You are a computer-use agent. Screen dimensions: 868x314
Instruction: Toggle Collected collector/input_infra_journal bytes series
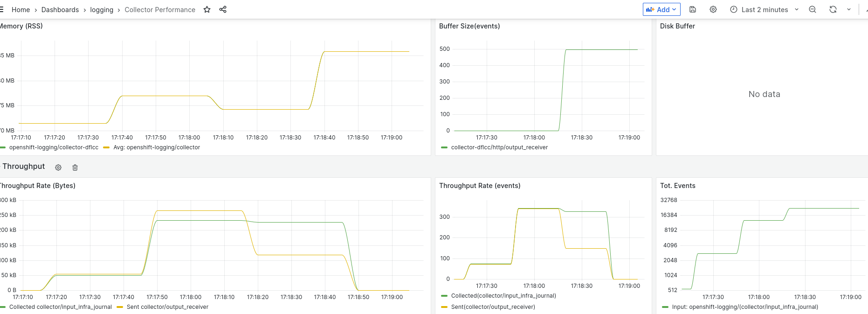61,307
